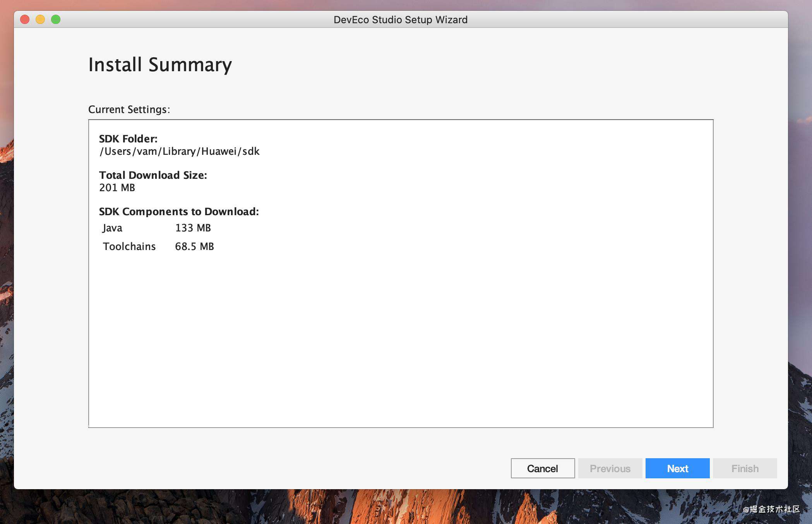
Task: Select the Java component row
Action: pyautogui.click(x=157, y=228)
